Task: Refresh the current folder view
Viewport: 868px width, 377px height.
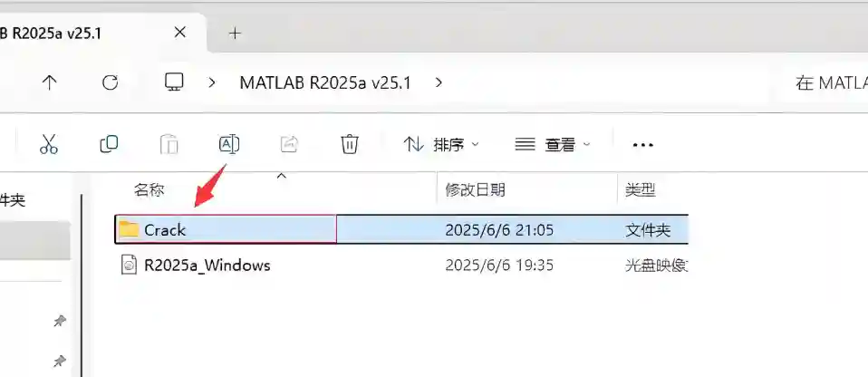Action: pyautogui.click(x=111, y=83)
